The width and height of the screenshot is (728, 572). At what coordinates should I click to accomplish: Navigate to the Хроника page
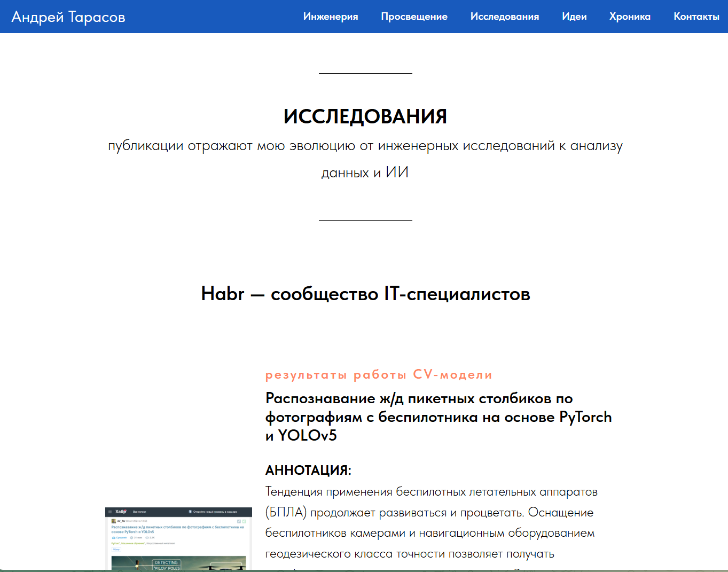pyautogui.click(x=630, y=17)
